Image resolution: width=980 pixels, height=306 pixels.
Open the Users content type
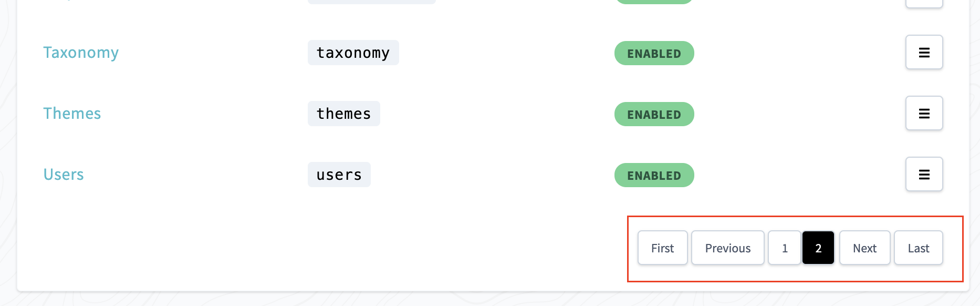[x=64, y=174]
